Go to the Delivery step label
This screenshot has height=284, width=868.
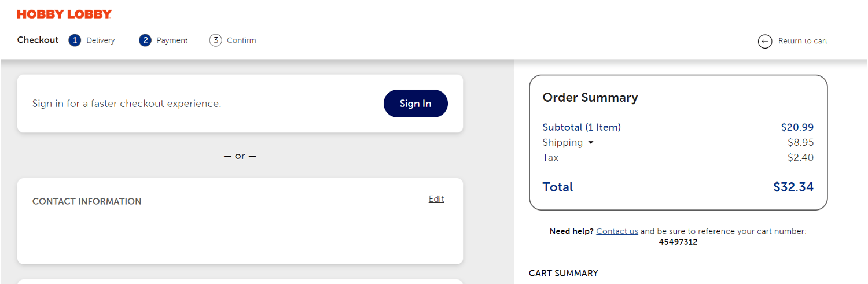click(101, 40)
